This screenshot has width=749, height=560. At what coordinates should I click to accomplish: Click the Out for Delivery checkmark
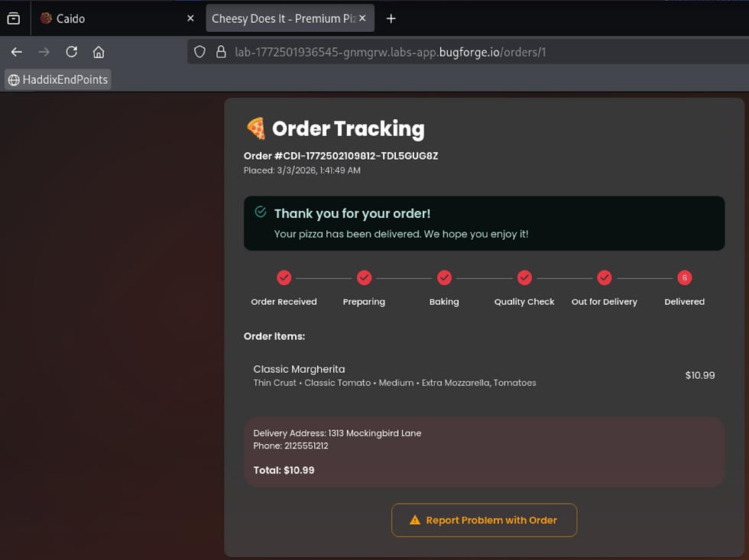point(604,277)
